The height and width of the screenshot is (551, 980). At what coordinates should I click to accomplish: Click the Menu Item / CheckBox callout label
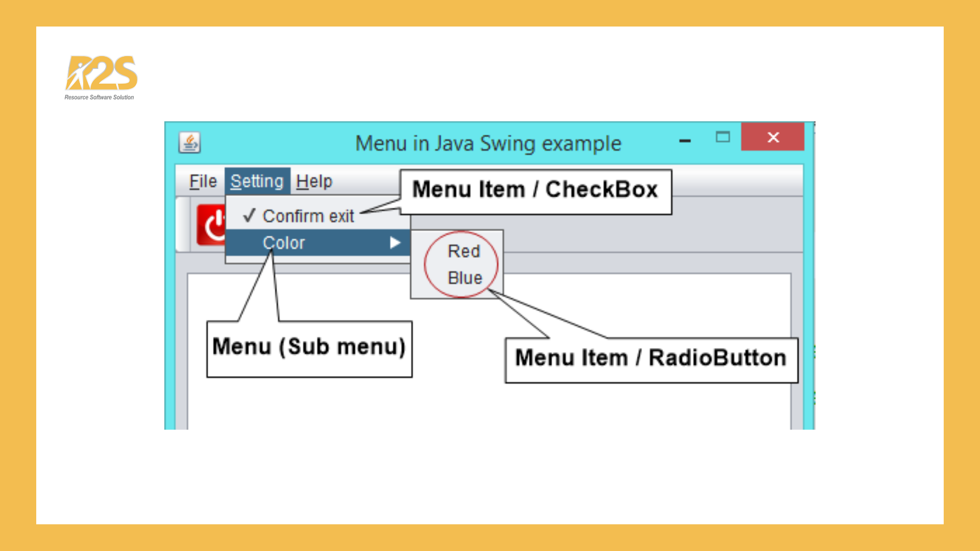[x=535, y=190]
